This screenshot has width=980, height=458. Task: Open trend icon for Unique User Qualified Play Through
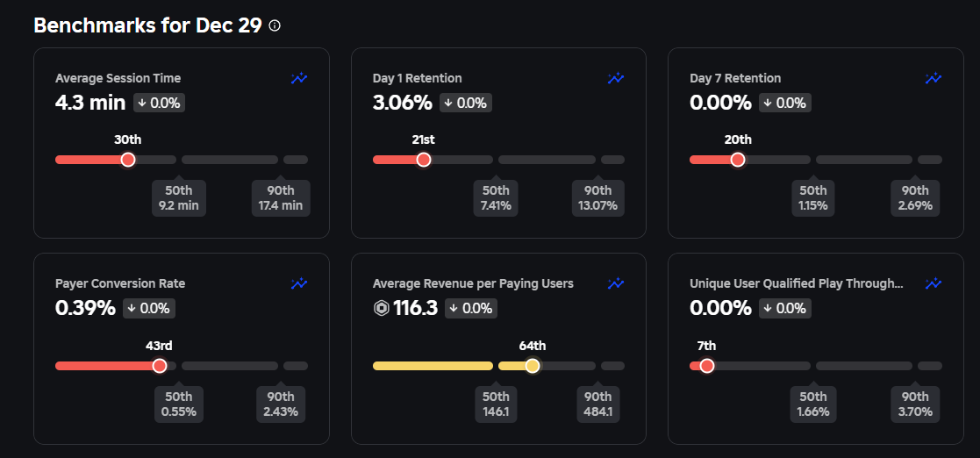(x=934, y=283)
